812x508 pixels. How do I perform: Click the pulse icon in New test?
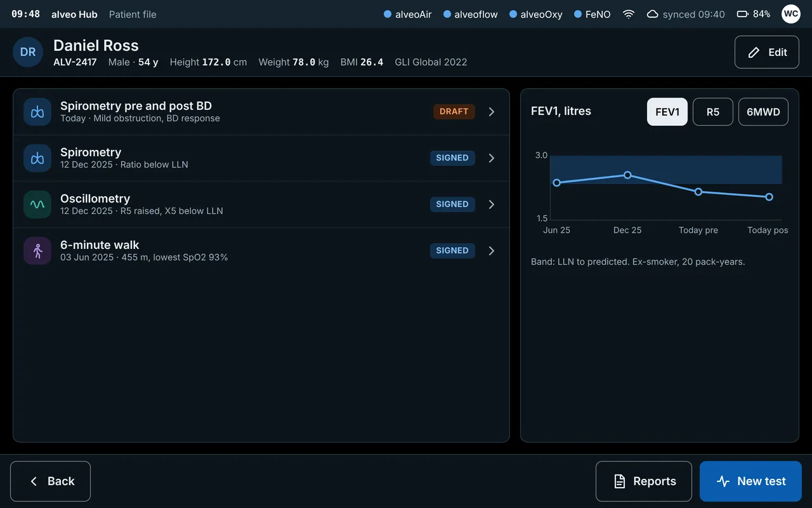tap(723, 481)
